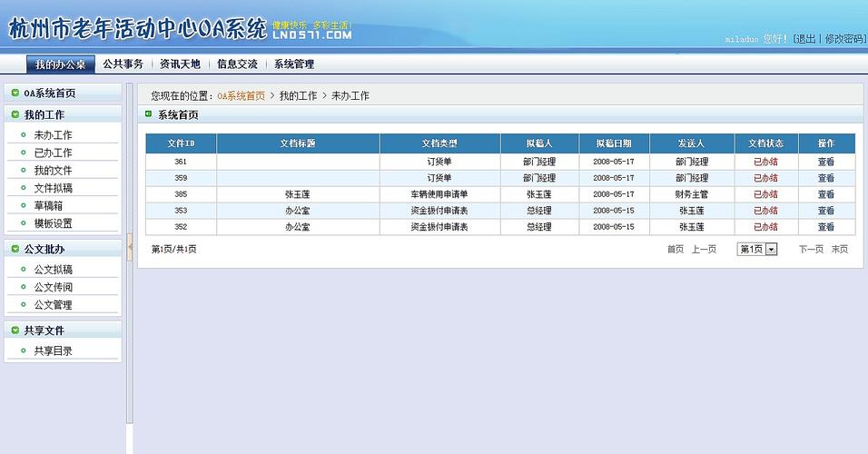
Task: Select the 信息交流 menu
Action: pos(237,64)
